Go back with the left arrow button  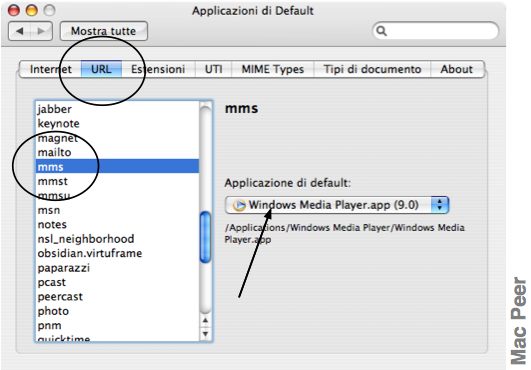pyautogui.click(x=19, y=31)
